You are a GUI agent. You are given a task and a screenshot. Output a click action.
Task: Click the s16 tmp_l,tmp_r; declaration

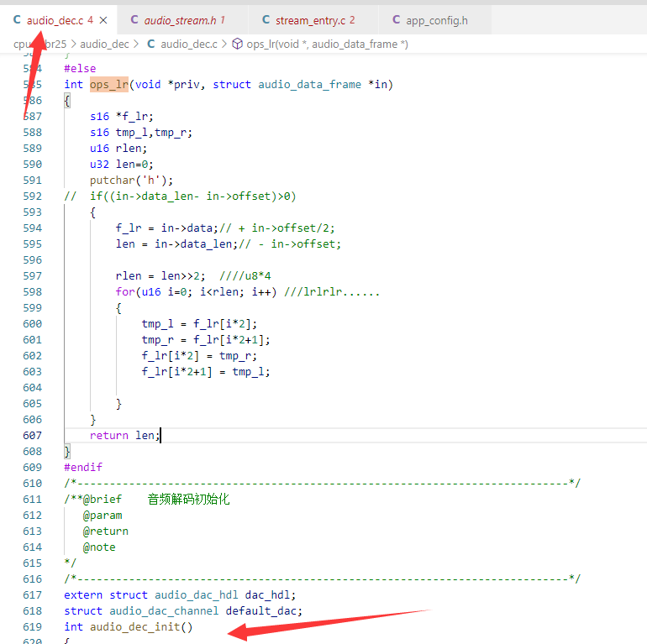tap(140, 133)
